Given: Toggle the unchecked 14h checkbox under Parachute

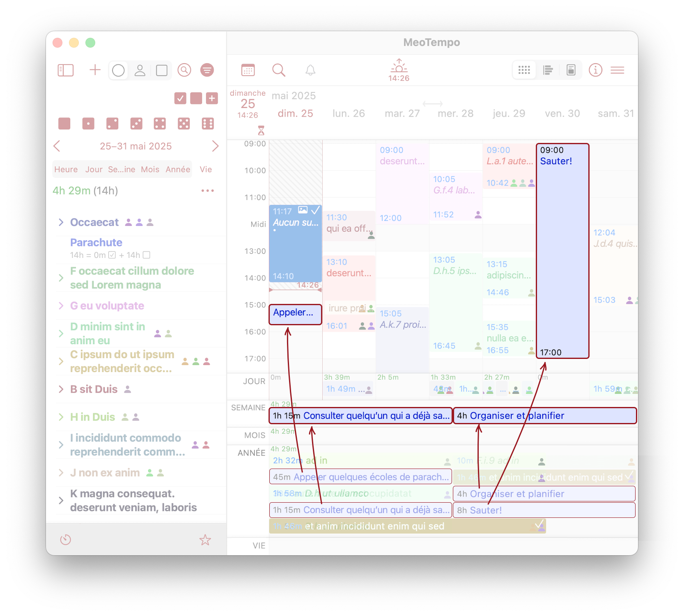Looking at the screenshot, I should [147, 255].
